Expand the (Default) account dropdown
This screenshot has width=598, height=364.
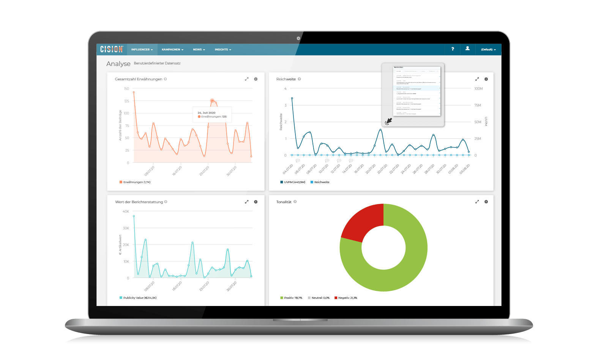click(x=488, y=50)
